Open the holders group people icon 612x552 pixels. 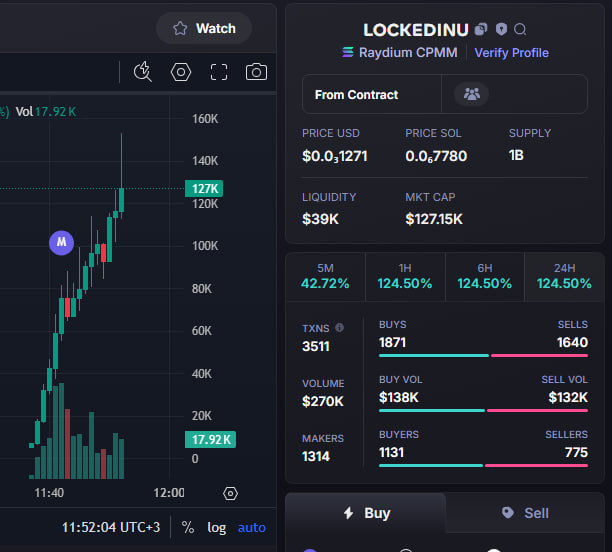point(471,94)
